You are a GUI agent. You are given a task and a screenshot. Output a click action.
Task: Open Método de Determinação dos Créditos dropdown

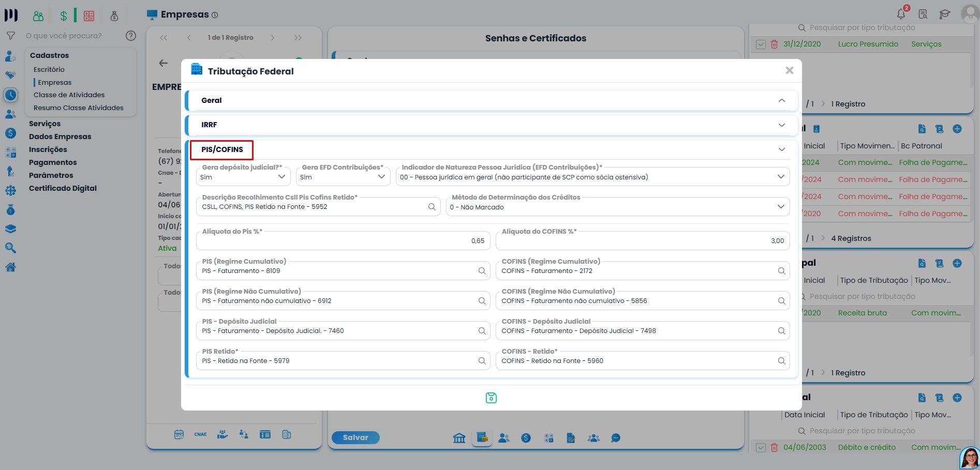(617, 207)
